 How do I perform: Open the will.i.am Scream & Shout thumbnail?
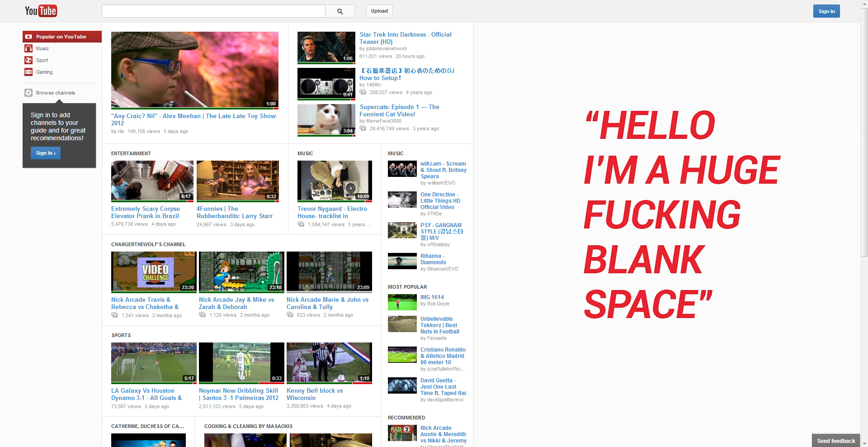402,169
